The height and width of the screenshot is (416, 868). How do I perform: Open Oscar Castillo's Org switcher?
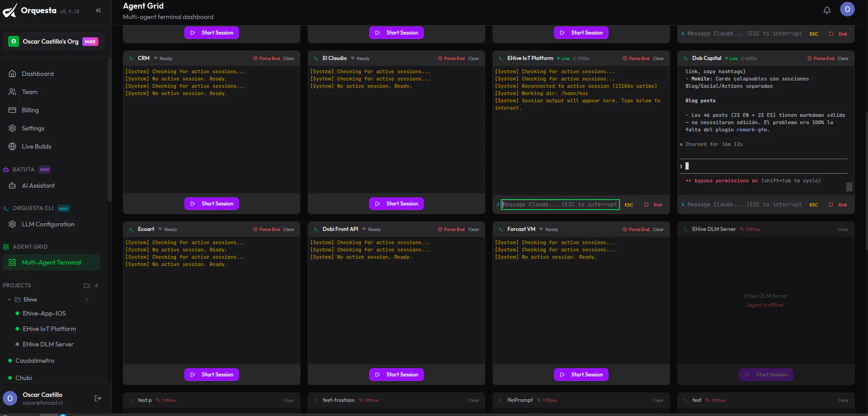(x=54, y=41)
